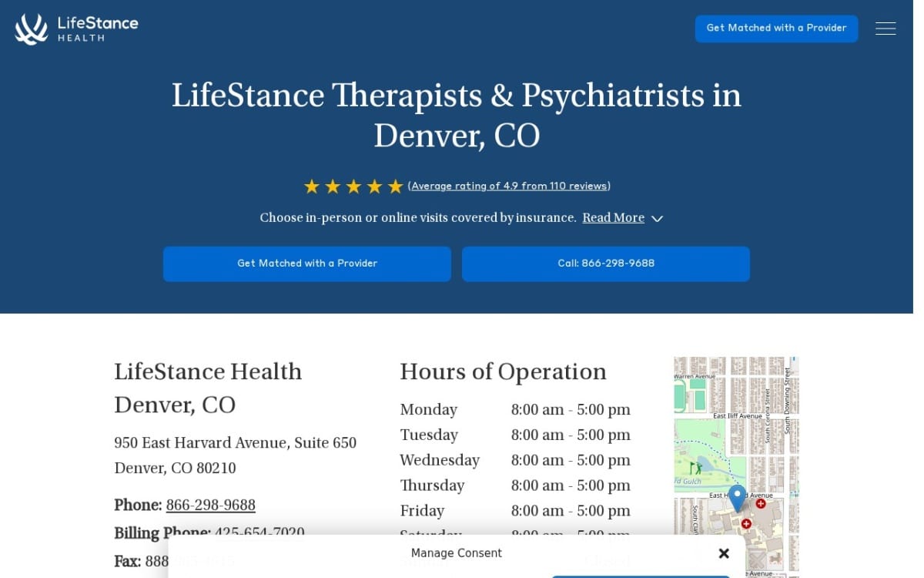This screenshot has width=924, height=578.
Task: Click the large Get Matched with a Provider button
Action: [307, 264]
